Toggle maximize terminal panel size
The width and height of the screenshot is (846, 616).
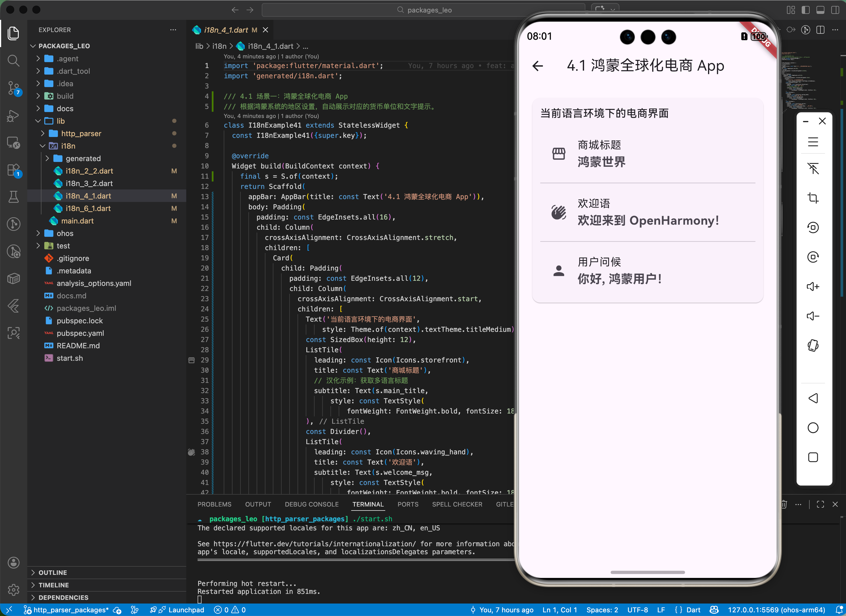pos(820,504)
